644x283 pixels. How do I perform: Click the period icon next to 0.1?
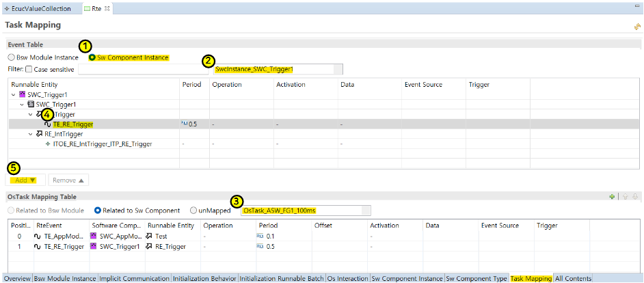260,237
